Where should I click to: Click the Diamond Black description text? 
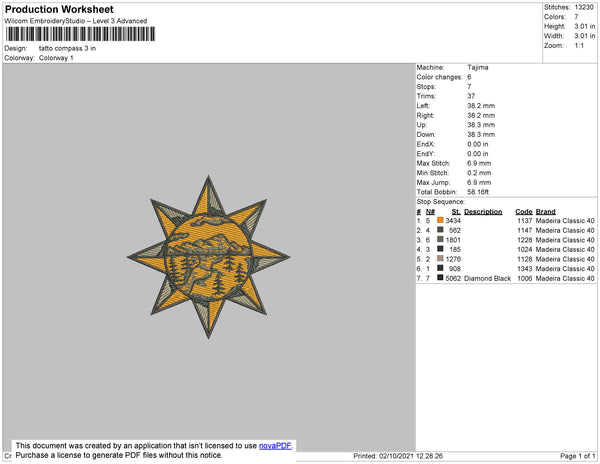point(488,278)
